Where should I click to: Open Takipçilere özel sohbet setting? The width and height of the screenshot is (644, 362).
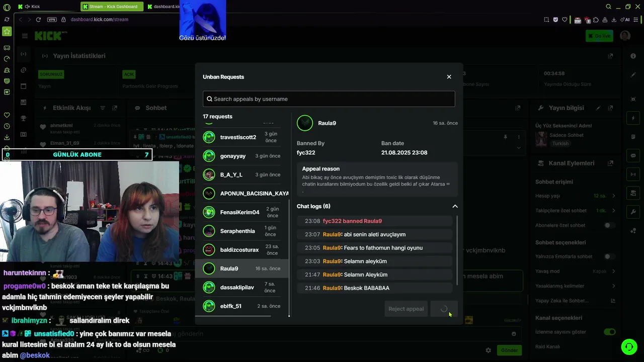pyautogui.click(x=576, y=211)
